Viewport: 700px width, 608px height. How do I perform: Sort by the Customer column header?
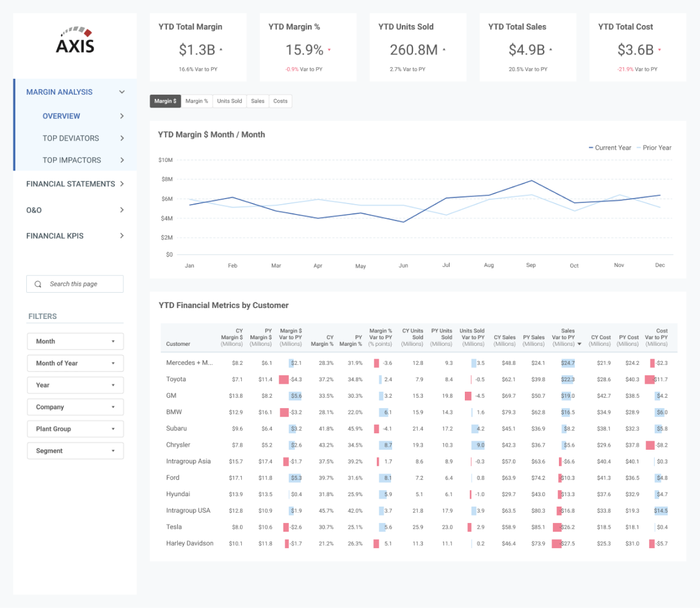pos(178,344)
